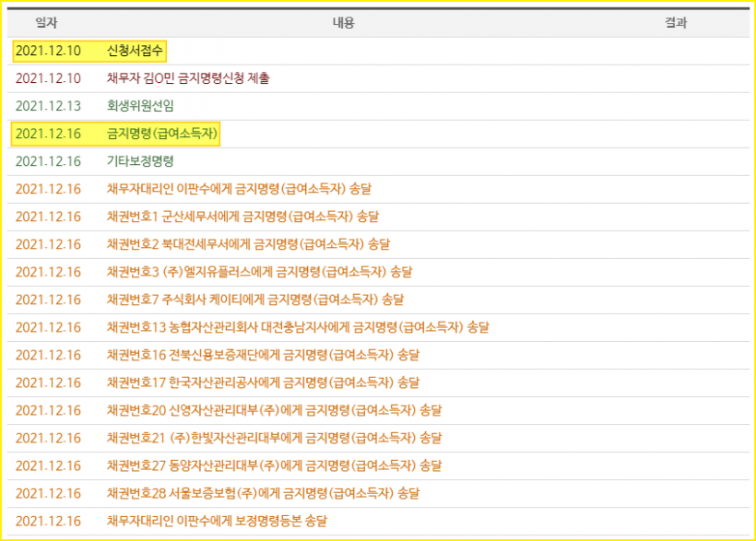Click 채무자대리인 이판수에게 보정명령등본 송달 row
Screen dimensions: 756x541
click(379, 522)
